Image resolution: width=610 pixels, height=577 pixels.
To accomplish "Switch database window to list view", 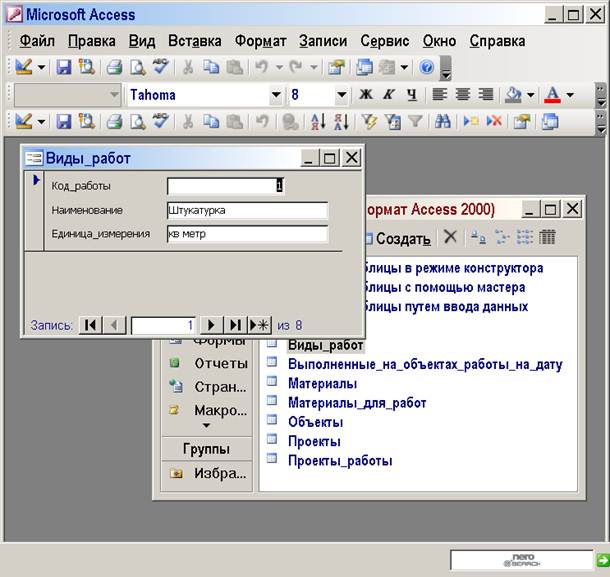I will point(524,237).
